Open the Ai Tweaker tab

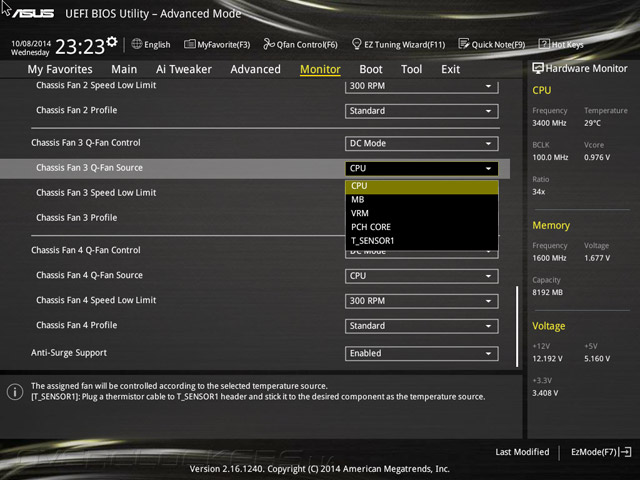pyautogui.click(x=184, y=69)
